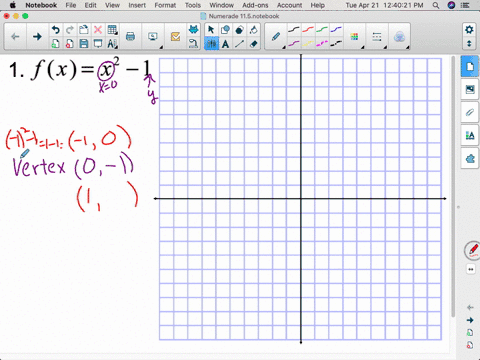Image resolution: width=480 pixels, height=360 pixels.
Task: Move toolbar with the up-down arrow button
Action: pos(469,44)
